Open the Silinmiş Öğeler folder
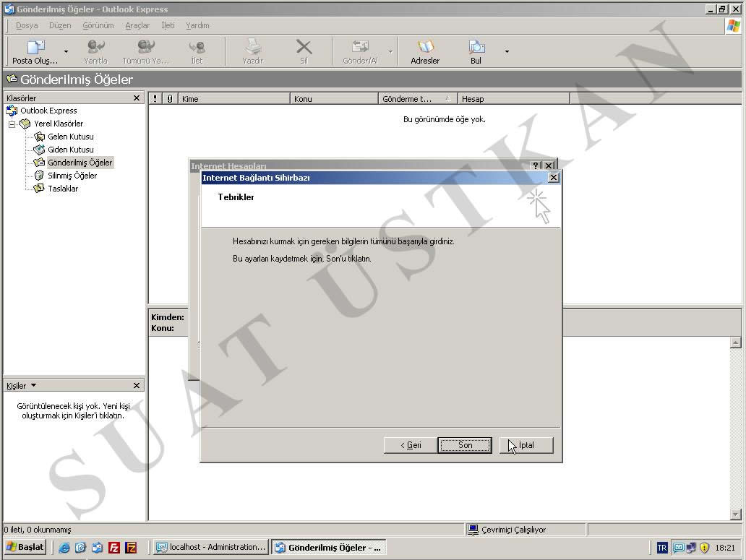The image size is (746, 560). (x=72, y=176)
